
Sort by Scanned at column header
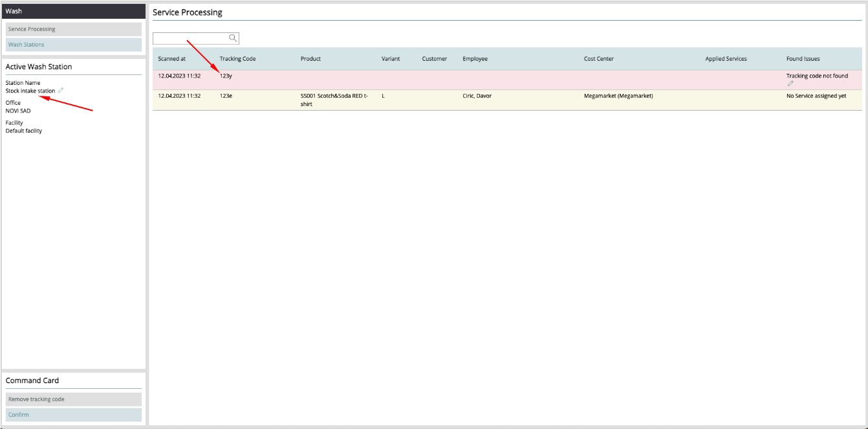coord(172,59)
